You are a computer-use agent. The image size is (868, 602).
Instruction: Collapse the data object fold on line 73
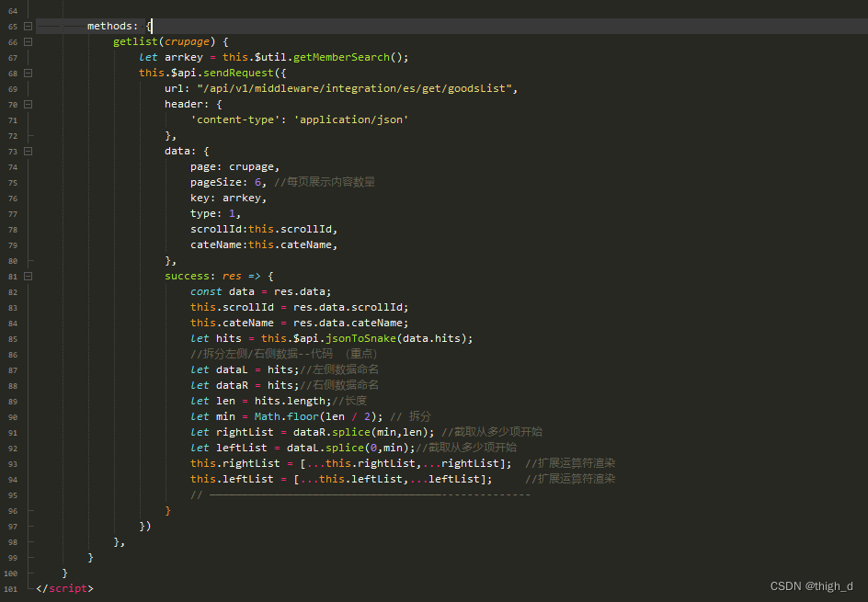coord(28,151)
